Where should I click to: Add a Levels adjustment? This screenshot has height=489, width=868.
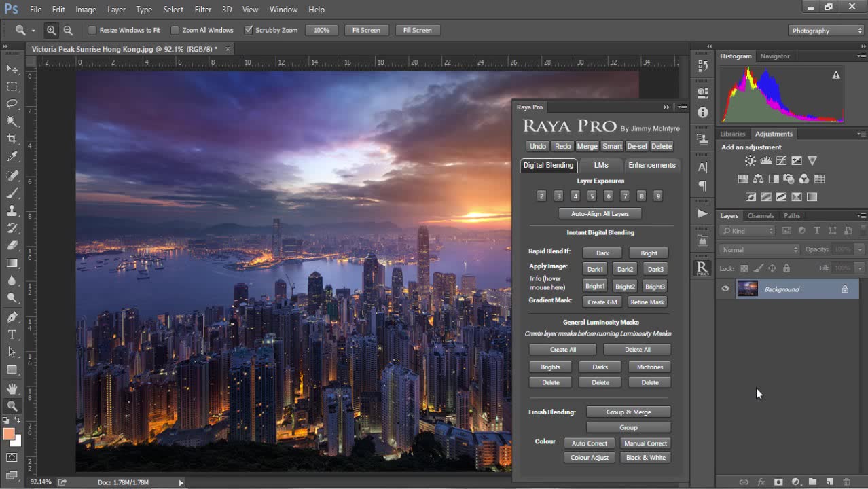click(x=766, y=161)
